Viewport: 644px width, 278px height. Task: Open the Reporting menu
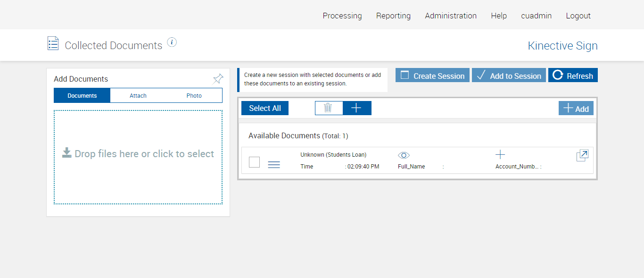click(x=393, y=16)
